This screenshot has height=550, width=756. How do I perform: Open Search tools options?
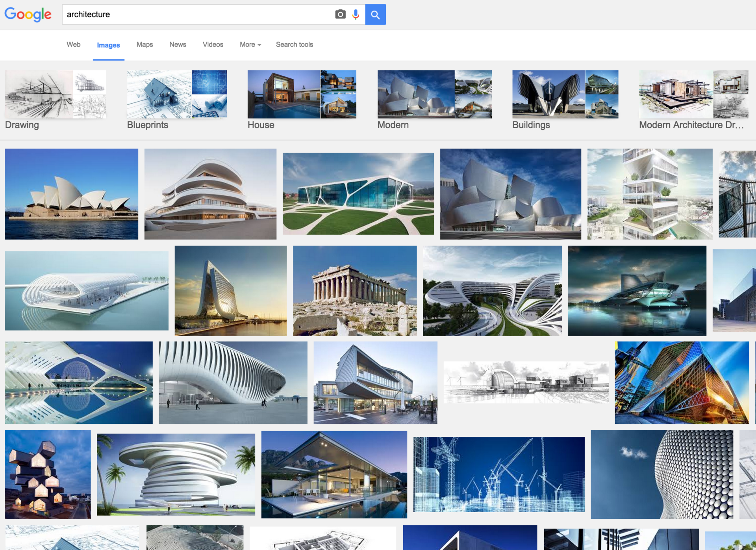click(x=294, y=45)
